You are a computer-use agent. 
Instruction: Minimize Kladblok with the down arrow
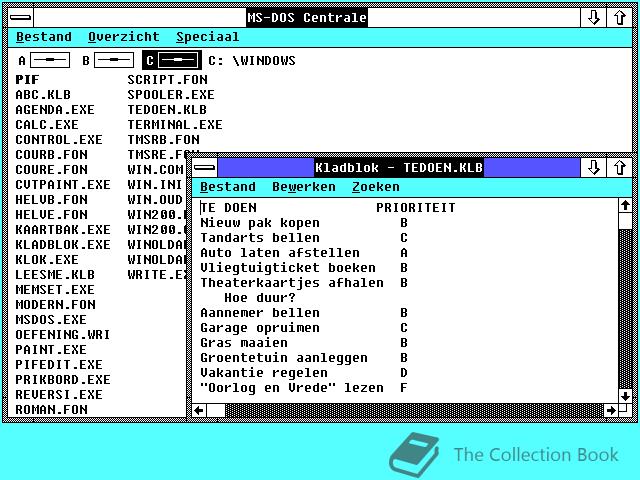(x=593, y=167)
